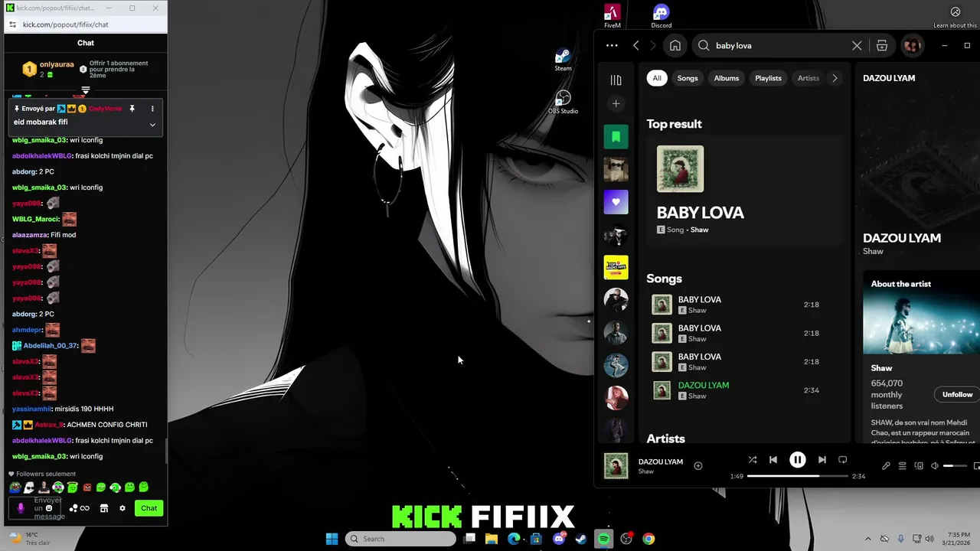Insert the red angry face emote
This screenshot has width=980, height=551.
pyautogui.click(x=87, y=487)
